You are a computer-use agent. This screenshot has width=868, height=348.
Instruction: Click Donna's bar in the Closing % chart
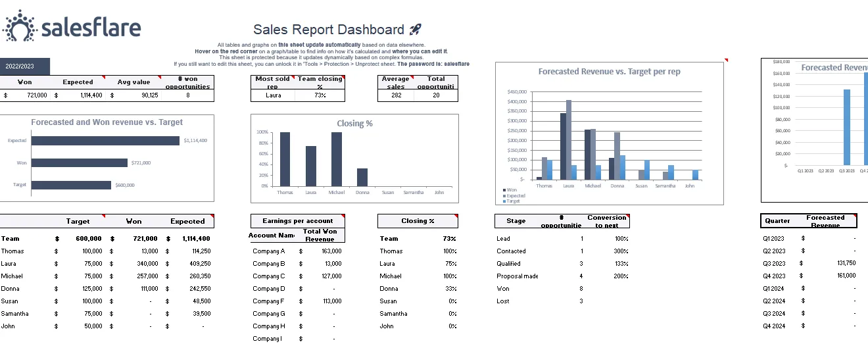pyautogui.click(x=362, y=178)
